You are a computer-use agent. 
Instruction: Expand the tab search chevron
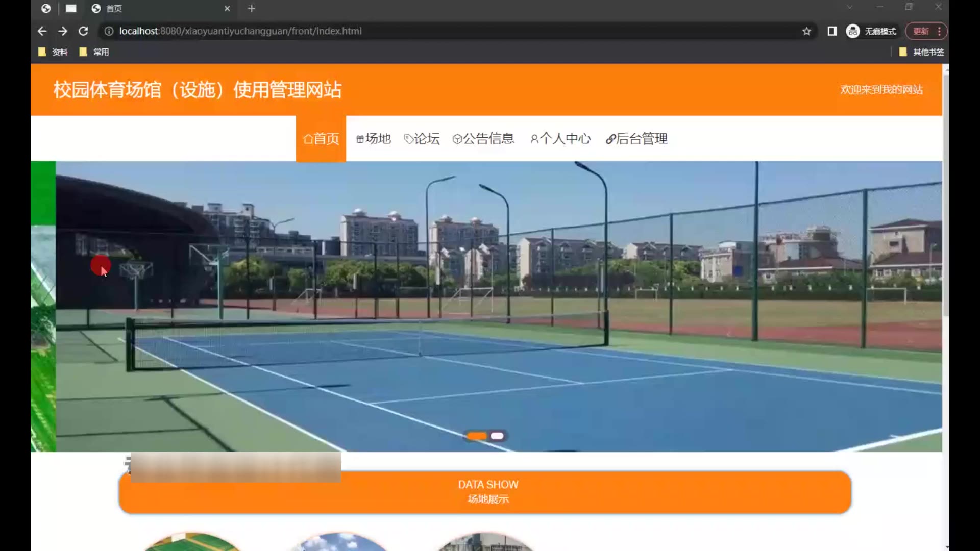(849, 7)
